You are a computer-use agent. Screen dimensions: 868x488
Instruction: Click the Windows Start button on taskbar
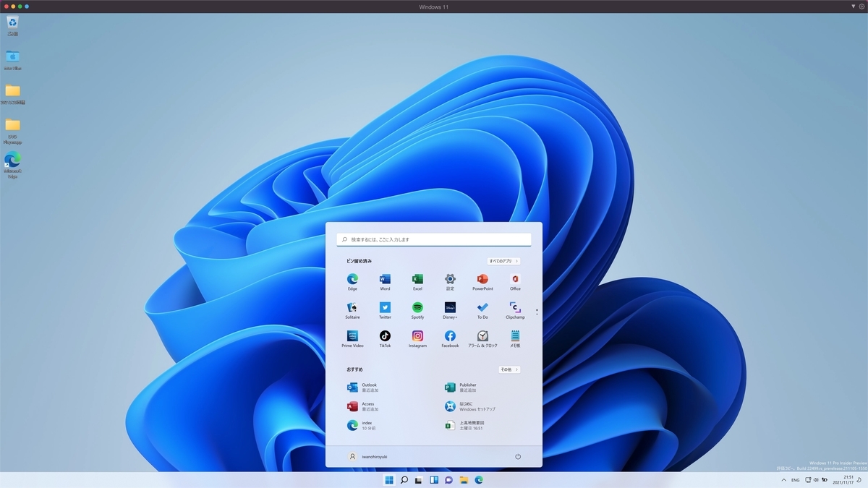389,480
